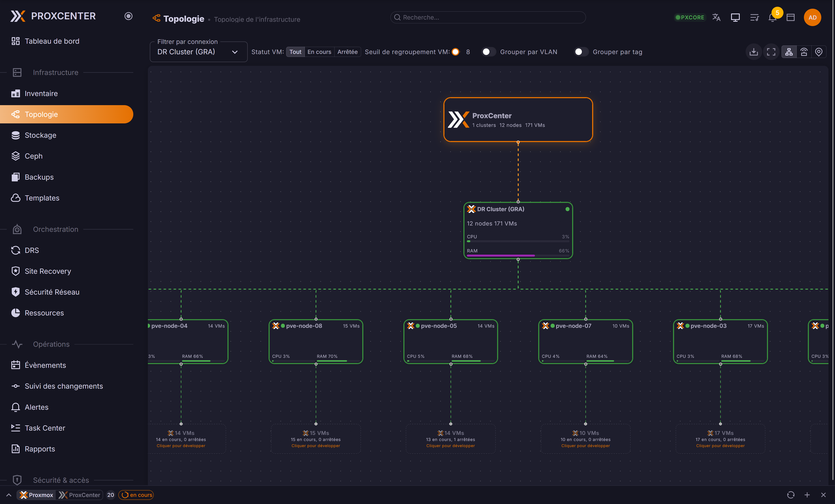Collapse the Infrastructure sidebar section
This screenshot has width=835, height=504.
66,72
